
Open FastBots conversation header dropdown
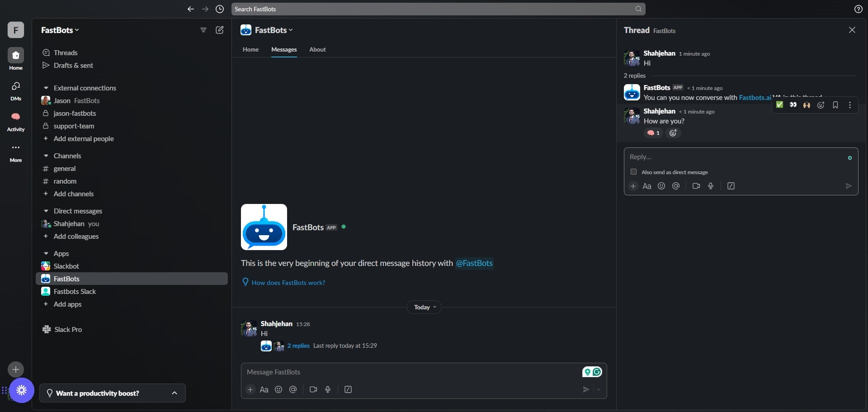point(274,30)
